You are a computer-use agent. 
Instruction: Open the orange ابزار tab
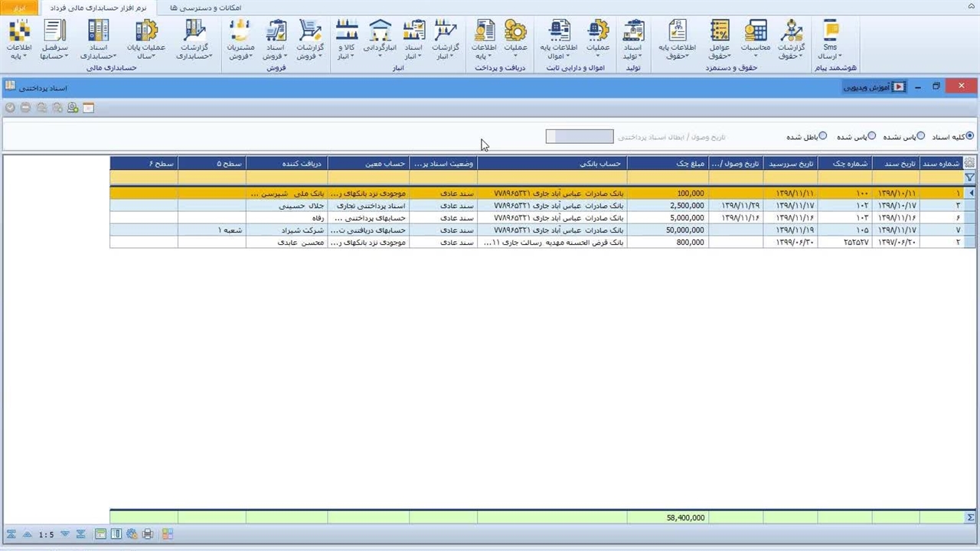pyautogui.click(x=20, y=7)
